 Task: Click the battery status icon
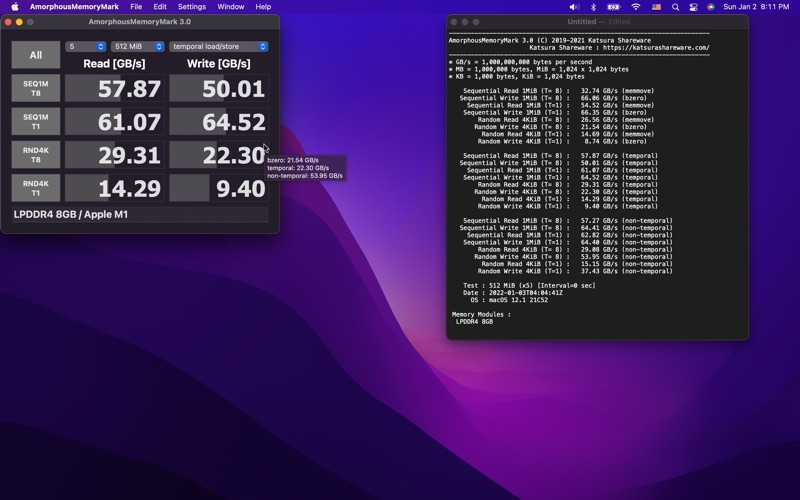tap(614, 7)
